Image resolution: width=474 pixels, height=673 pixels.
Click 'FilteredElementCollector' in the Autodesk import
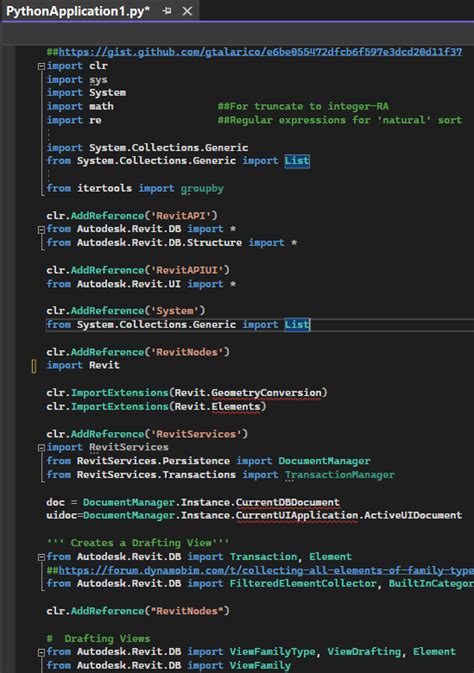click(x=303, y=584)
